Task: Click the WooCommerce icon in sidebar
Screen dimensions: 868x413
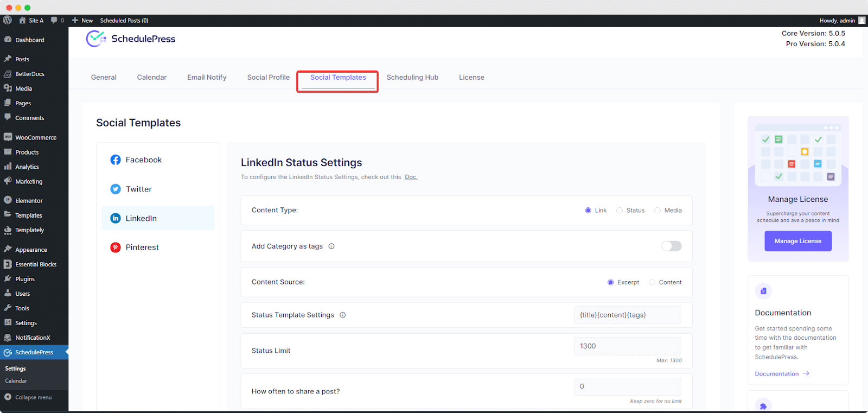Action: 8,137
